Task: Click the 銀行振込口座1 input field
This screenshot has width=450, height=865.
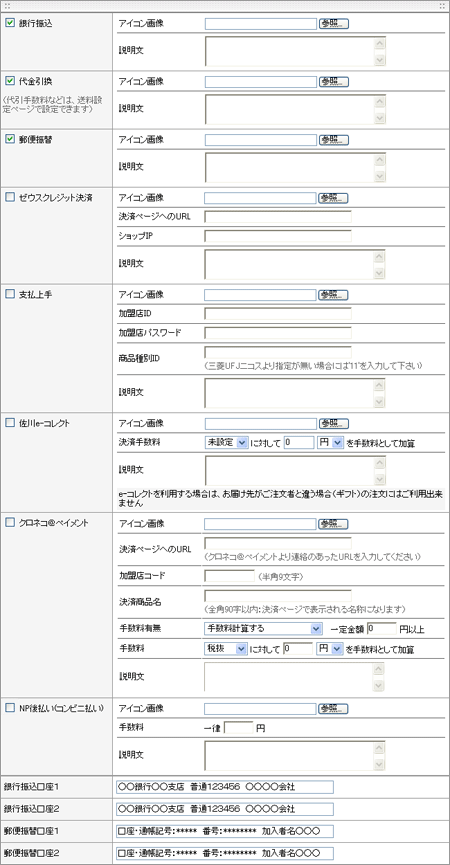Action: coord(225,787)
